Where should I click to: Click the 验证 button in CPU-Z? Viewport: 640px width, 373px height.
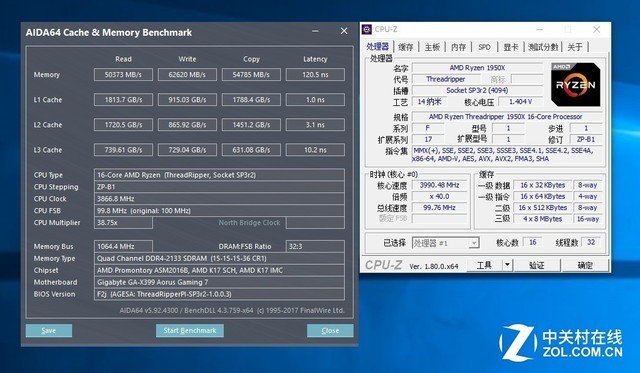[x=537, y=265]
